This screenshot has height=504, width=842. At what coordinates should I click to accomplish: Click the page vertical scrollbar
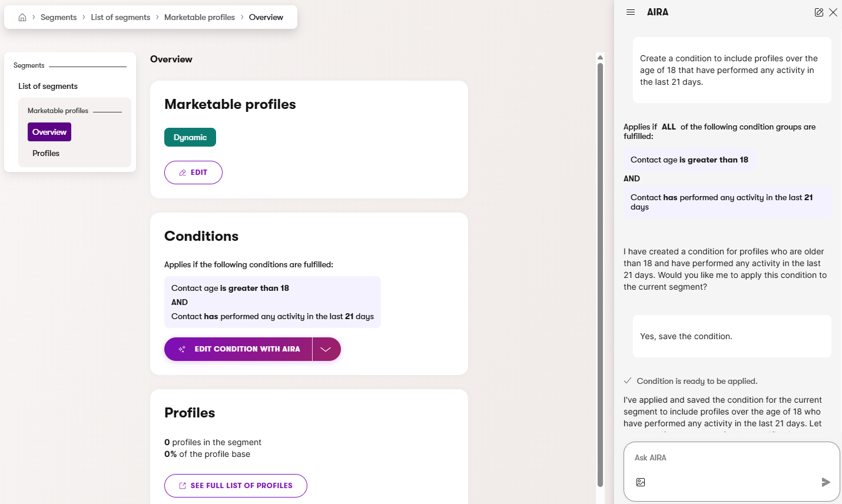tap(600, 271)
